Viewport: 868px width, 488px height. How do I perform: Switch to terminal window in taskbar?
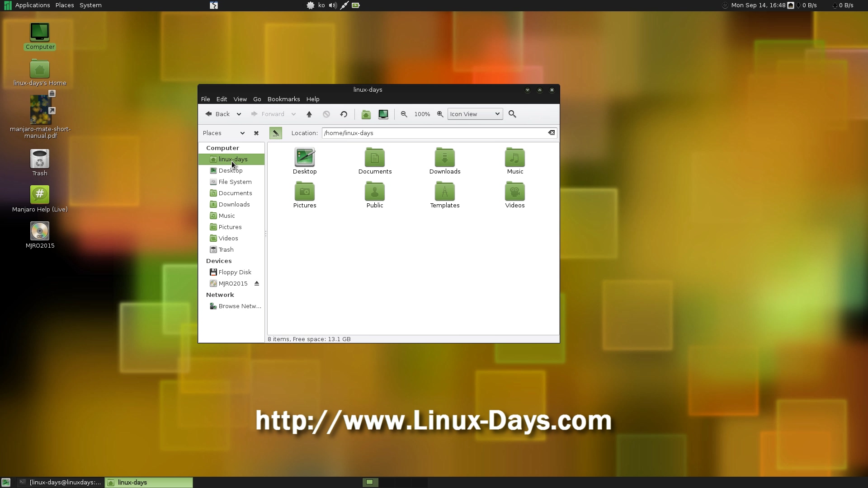pyautogui.click(x=60, y=483)
